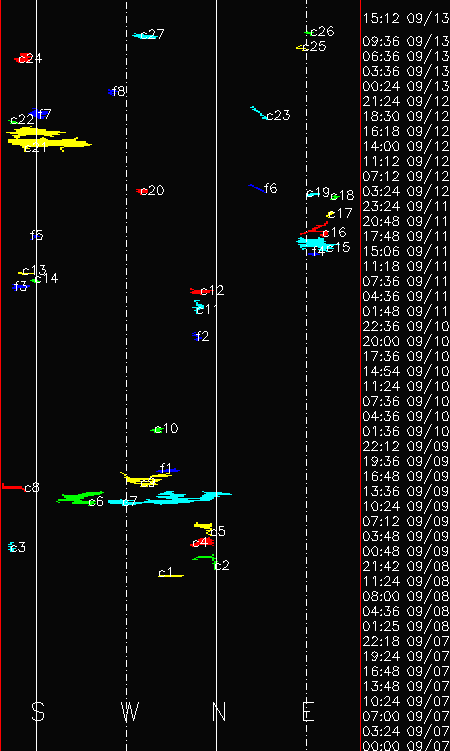Image resolution: width=450 pixels, height=751 pixels.
Task: Click the large yellow c21 event
Action: click(x=48, y=138)
